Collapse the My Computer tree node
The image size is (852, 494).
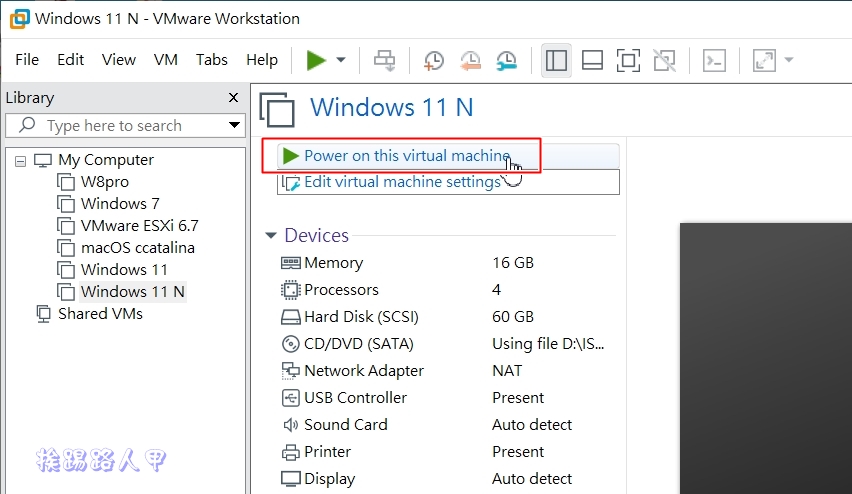pos(20,161)
